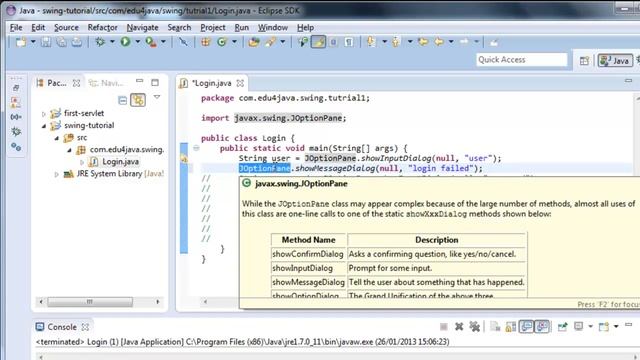Click the Remove Launch icon in Console
The image size is (640, 360).
coord(459,327)
